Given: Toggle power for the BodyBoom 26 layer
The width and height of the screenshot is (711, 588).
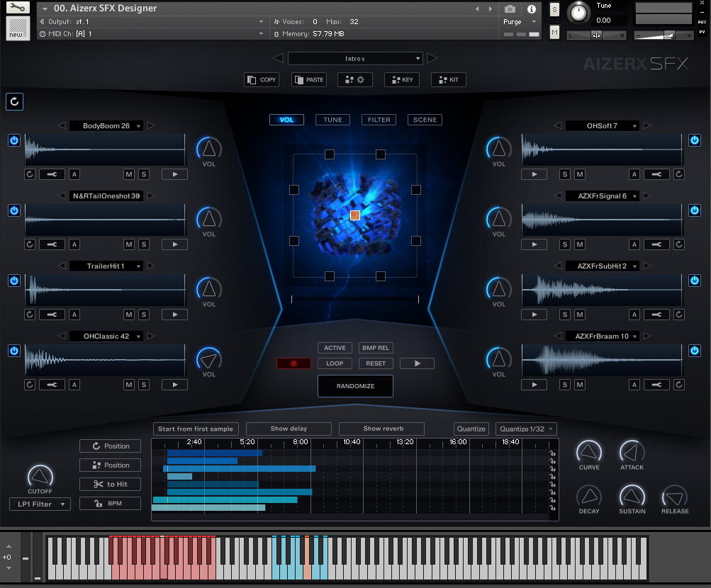Looking at the screenshot, I should tap(14, 140).
